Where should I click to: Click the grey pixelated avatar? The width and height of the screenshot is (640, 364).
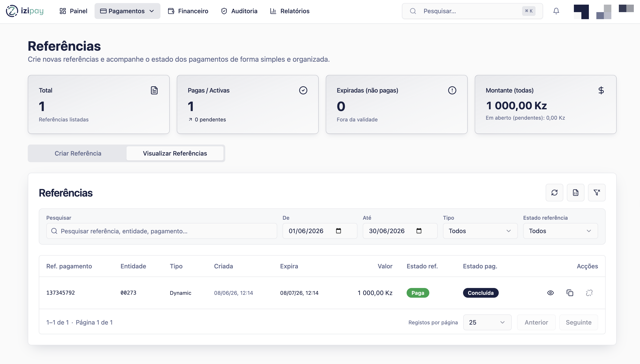coord(604,12)
